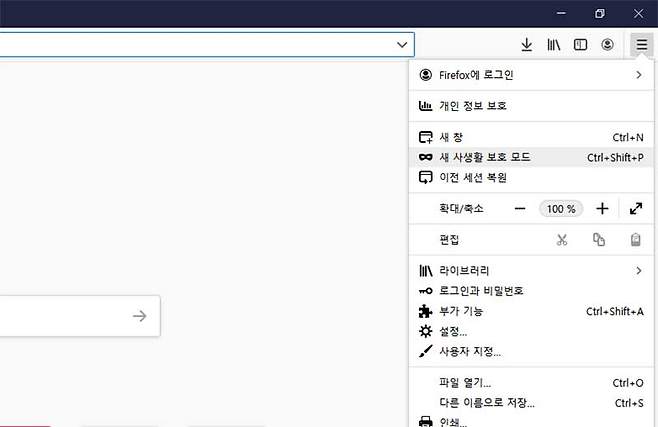Open '부가 기능' add-ons menu item

point(531,311)
